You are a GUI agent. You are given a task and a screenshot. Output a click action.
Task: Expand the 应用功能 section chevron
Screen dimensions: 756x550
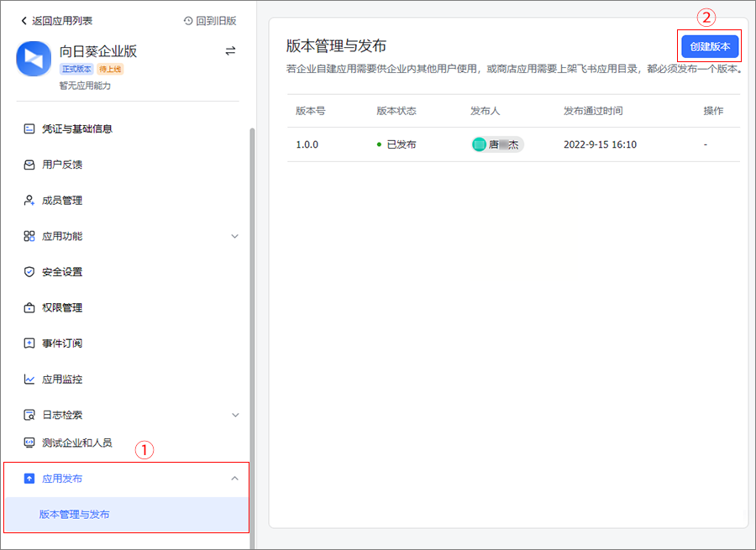click(235, 237)
